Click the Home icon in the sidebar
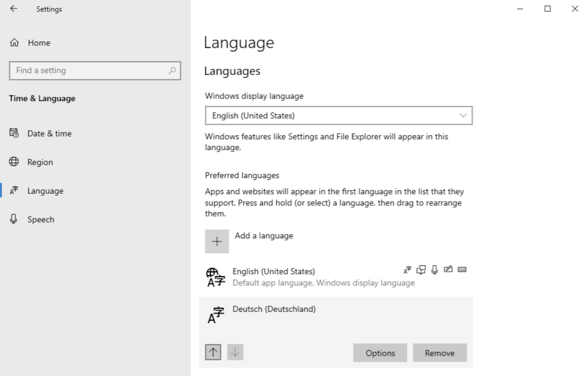Viewport: 588px width, 376px height. pos(13,43)
